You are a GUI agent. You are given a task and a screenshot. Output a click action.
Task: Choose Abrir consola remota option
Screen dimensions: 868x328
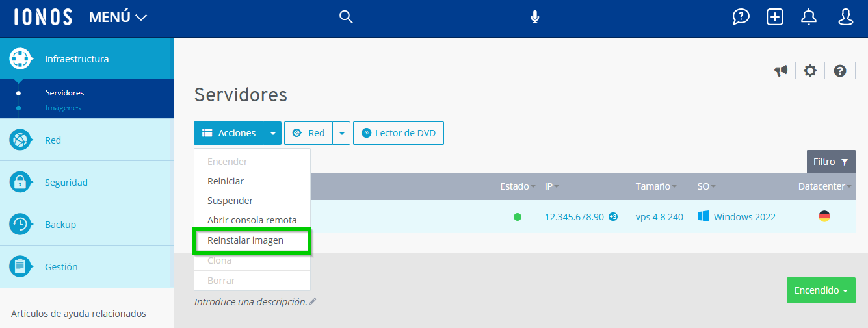[x=252, y=220]
